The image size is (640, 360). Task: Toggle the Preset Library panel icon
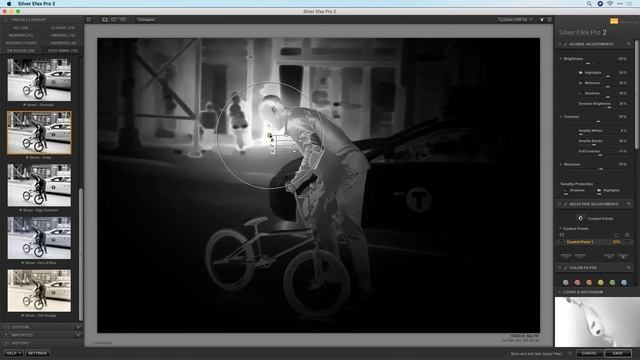coord(6,20)
